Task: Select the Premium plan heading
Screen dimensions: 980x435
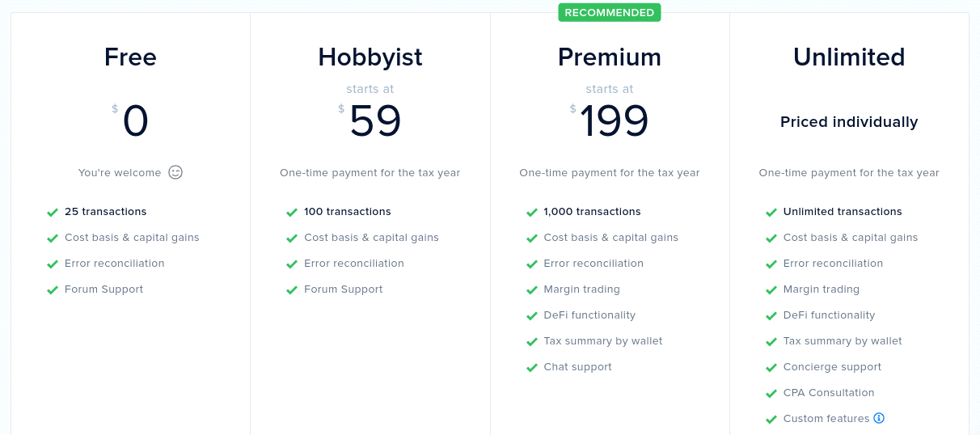Action: 610,57
